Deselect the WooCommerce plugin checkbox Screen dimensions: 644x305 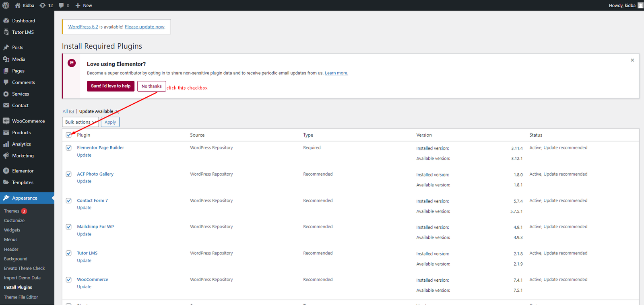click(69, 280)
